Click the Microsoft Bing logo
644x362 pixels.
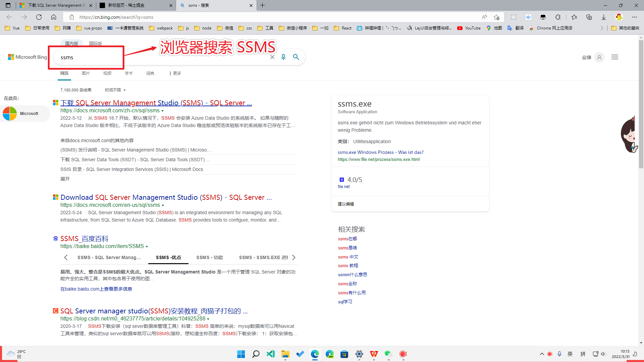click(28, 57)
